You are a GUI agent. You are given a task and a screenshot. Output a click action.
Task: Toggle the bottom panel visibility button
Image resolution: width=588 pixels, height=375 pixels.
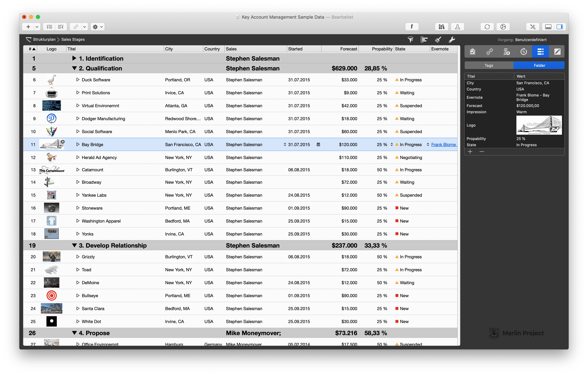(548, 27)
